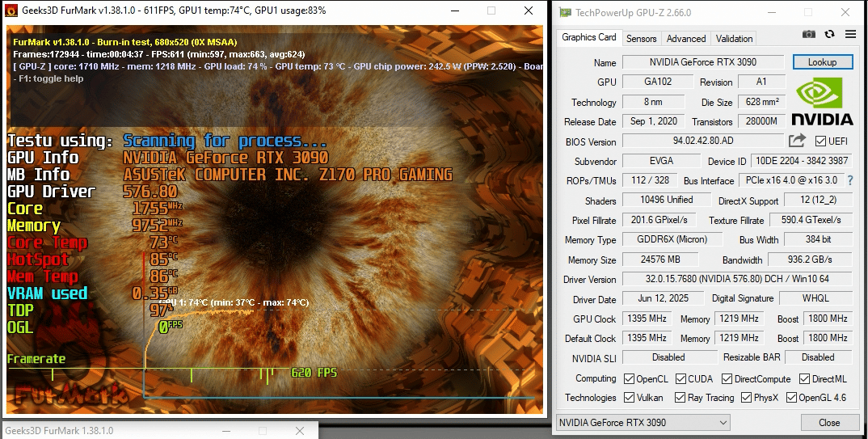Minimize the GPU-Z window
Viewport: 868px width, 439px height.
[x=771, y=12]
